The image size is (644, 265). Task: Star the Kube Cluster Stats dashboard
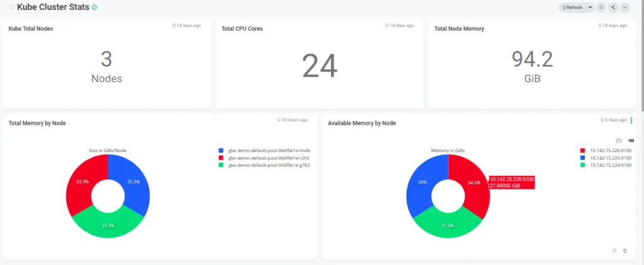(x=11, y=7)
